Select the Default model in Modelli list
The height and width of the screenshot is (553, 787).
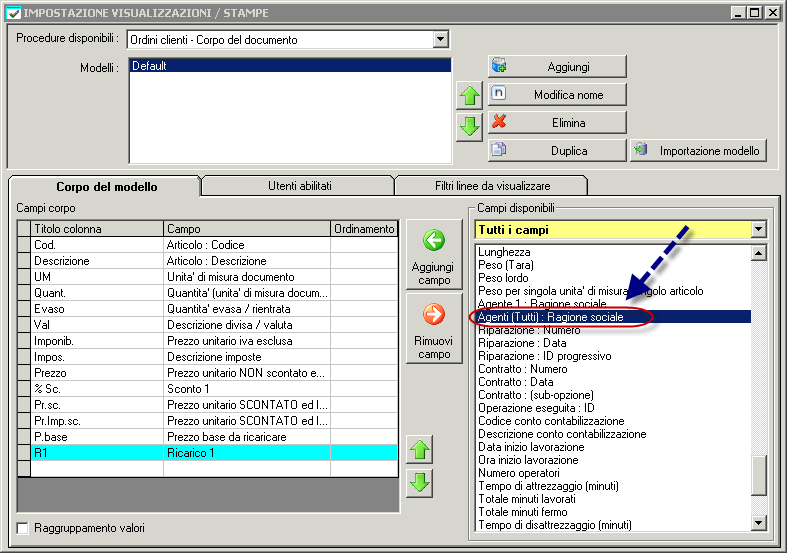pyautogui.click(x=290, y=66)
